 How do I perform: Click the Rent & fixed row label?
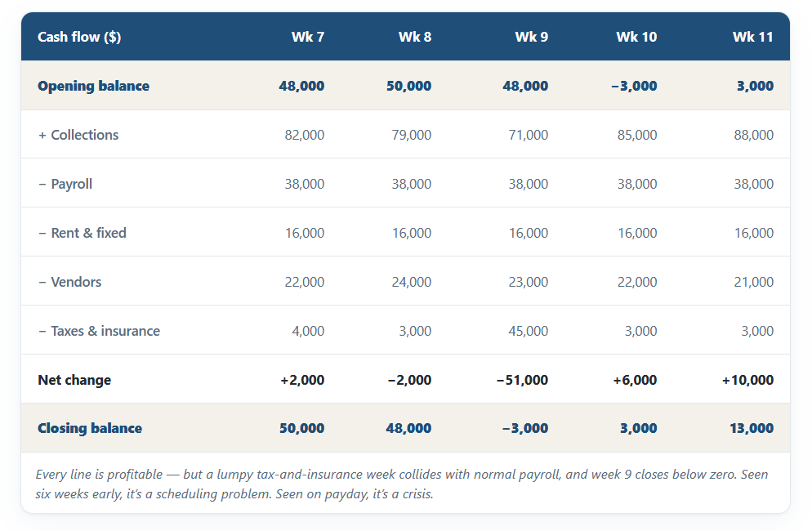[83, 233]
